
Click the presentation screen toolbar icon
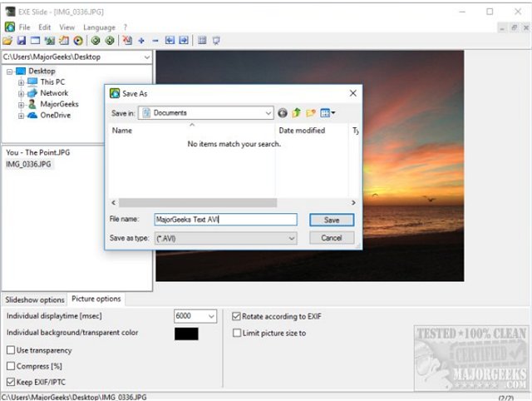216,41
